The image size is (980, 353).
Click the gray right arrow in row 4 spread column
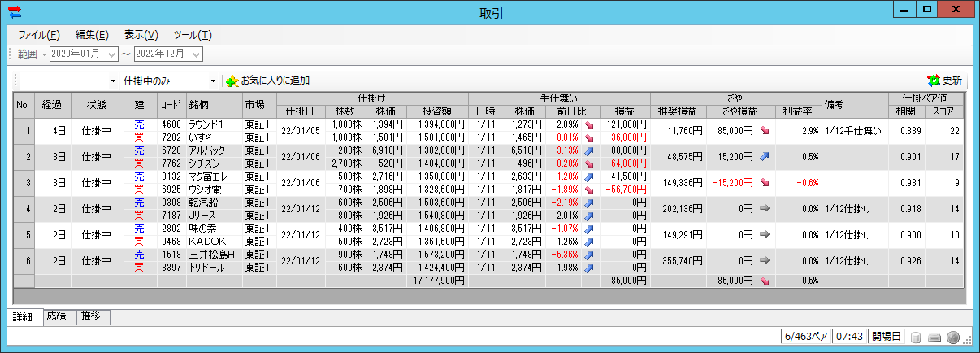[x=764, y=209]
